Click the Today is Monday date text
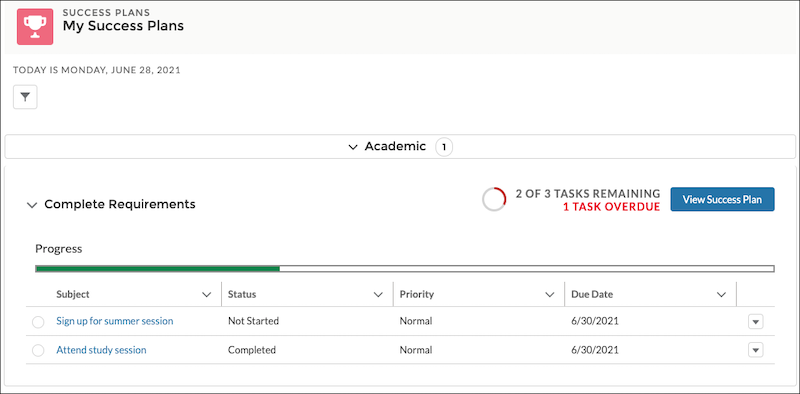Screen dimensions: 800x394 (x=97, y=70)
